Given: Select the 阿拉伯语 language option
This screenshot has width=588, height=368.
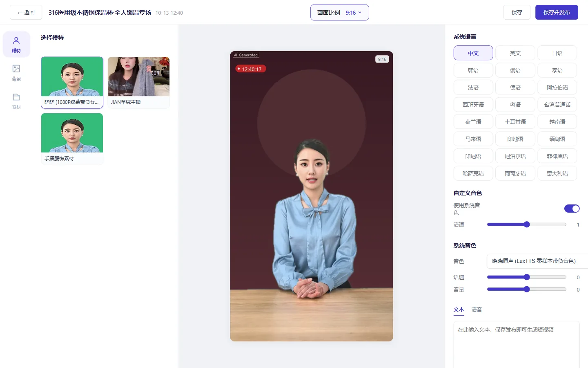Looking at the screenshot, I should coord(557,88).
